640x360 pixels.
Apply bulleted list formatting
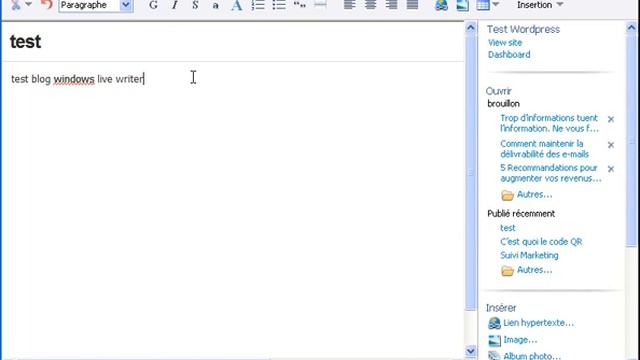tap(279, 5)
